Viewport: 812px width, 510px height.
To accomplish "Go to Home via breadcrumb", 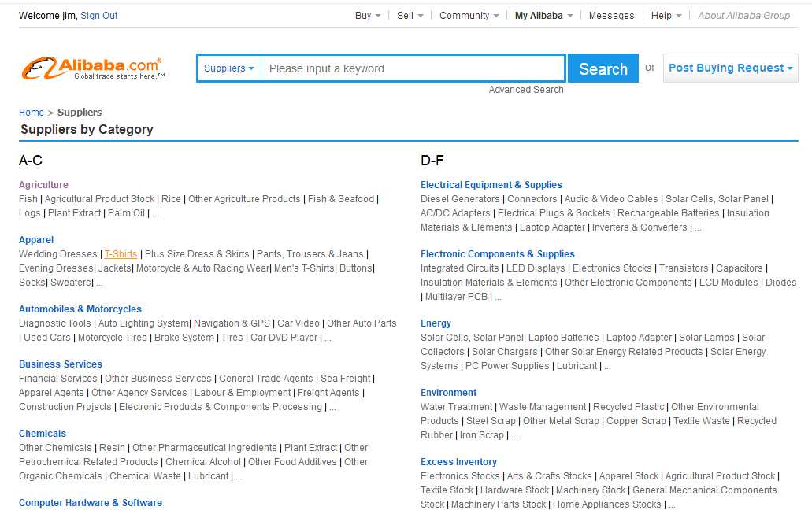I will (31, 113).
